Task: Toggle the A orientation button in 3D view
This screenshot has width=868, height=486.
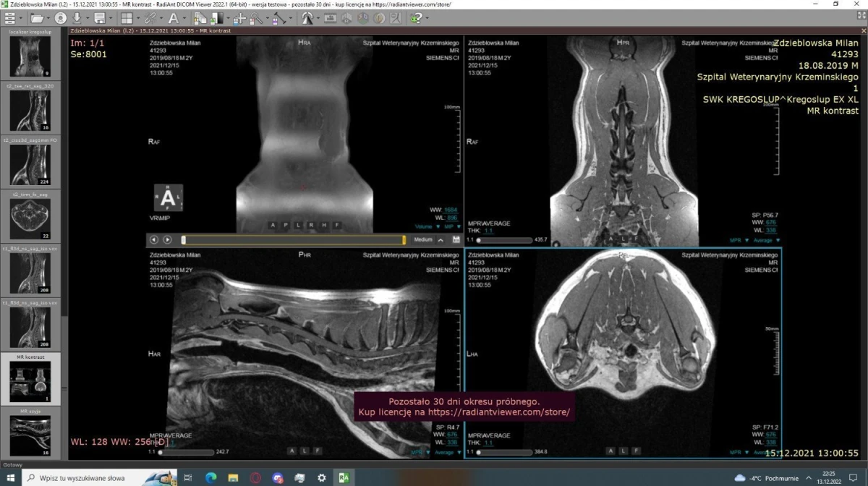Action: 273,225
